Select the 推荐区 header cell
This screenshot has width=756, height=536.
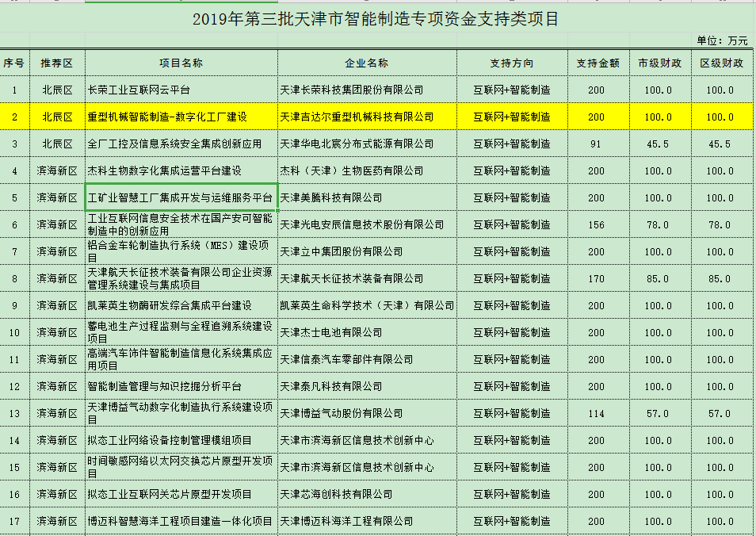pos(57,63)
